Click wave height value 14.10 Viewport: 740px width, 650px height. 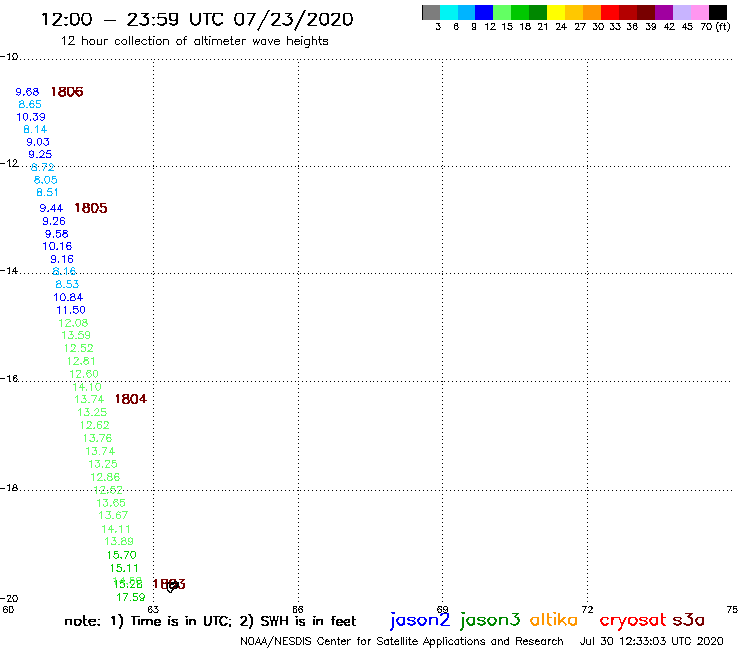[x=87, y=387]
